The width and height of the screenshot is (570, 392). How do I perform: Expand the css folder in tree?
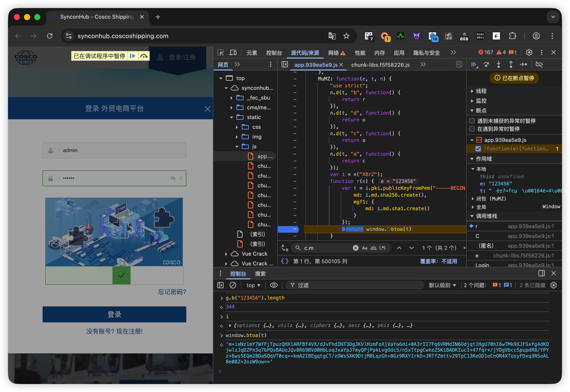pyautogui.click(x=237, y=127)
